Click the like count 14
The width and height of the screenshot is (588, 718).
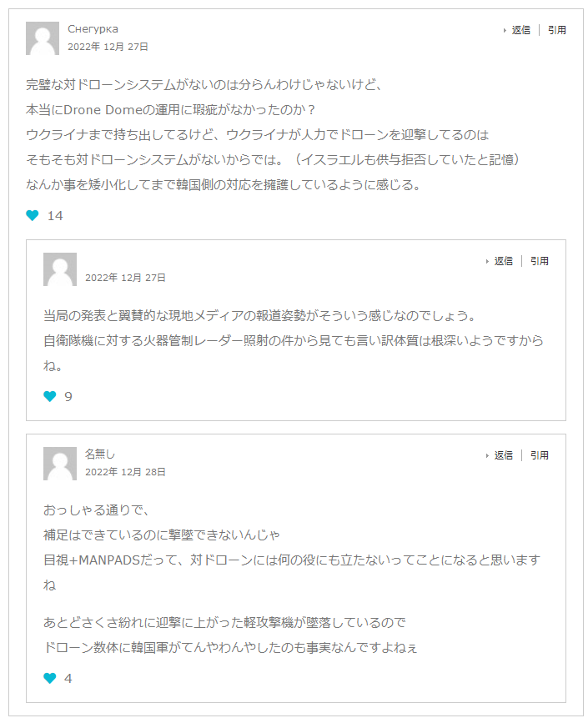point(55,216)
